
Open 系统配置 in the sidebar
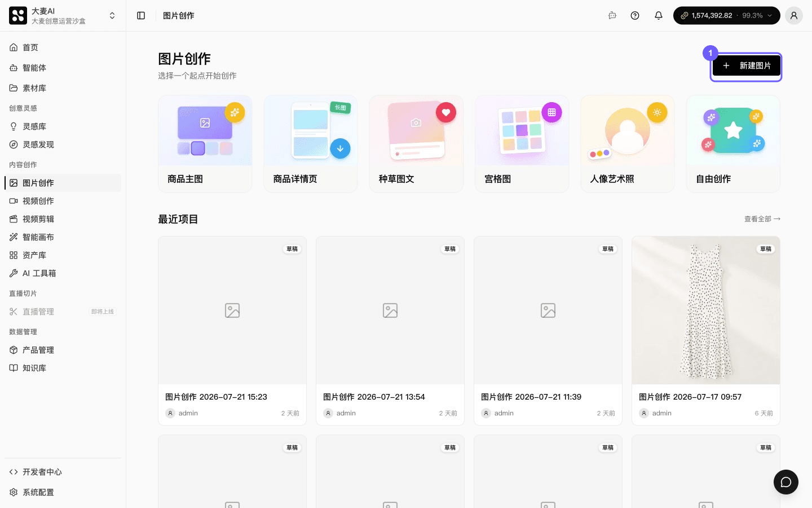click(63, 492)
